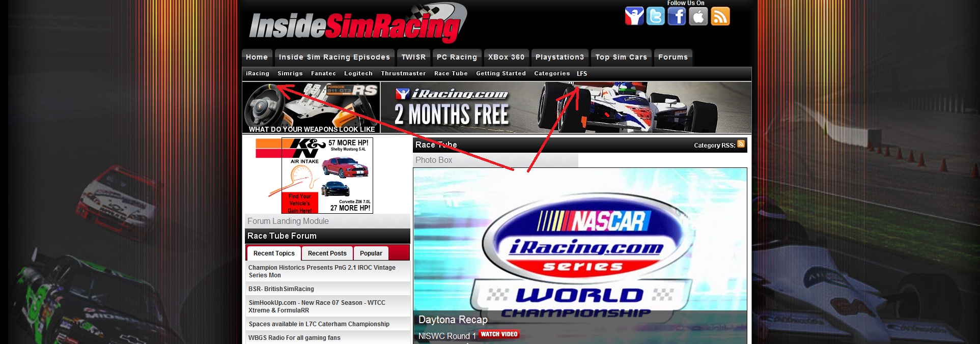Open the PC Racing menu

point(457,58)
